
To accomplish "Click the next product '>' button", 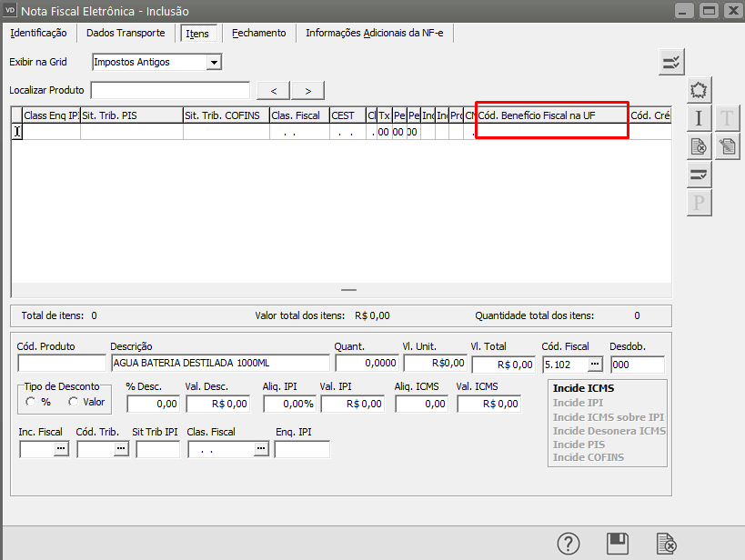I will (x=308, y=90).
